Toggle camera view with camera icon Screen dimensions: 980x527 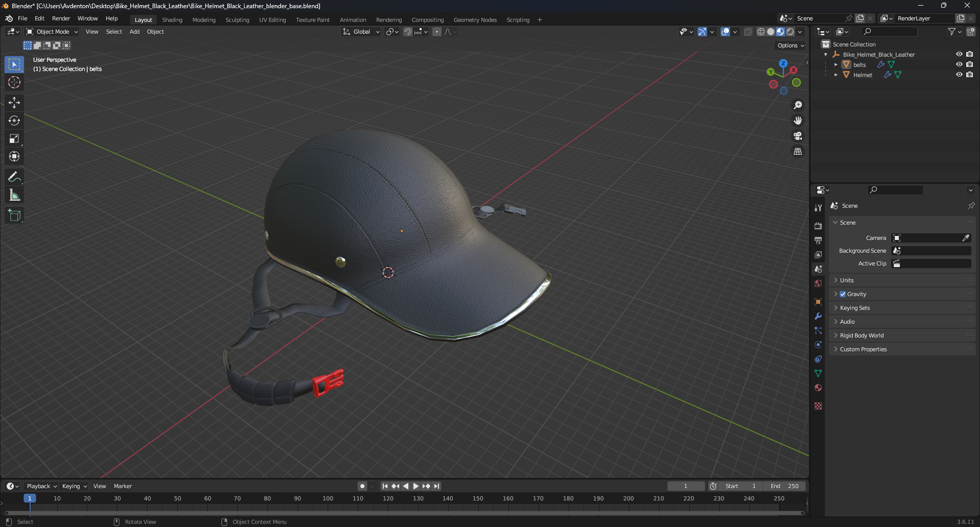coord(798,136)
